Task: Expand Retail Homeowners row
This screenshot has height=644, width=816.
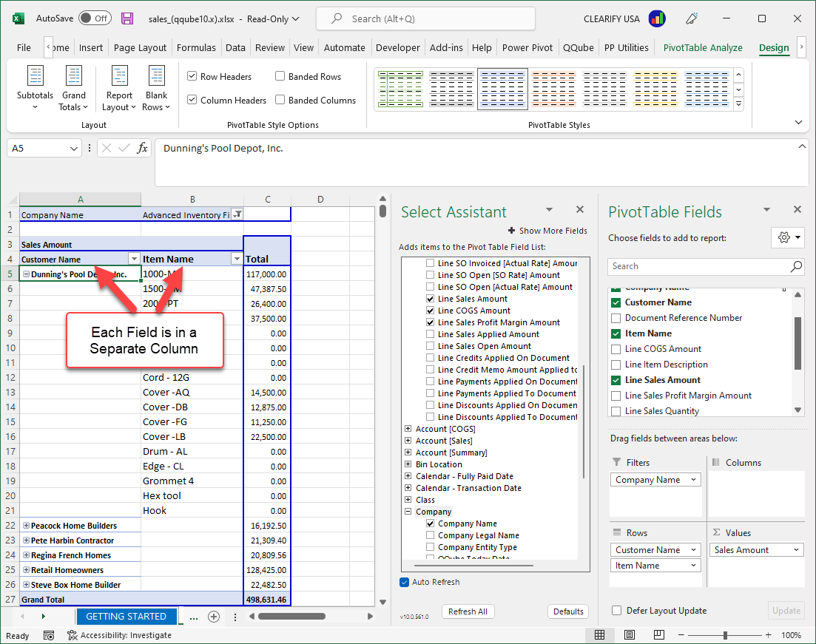Action: point(26,569)
